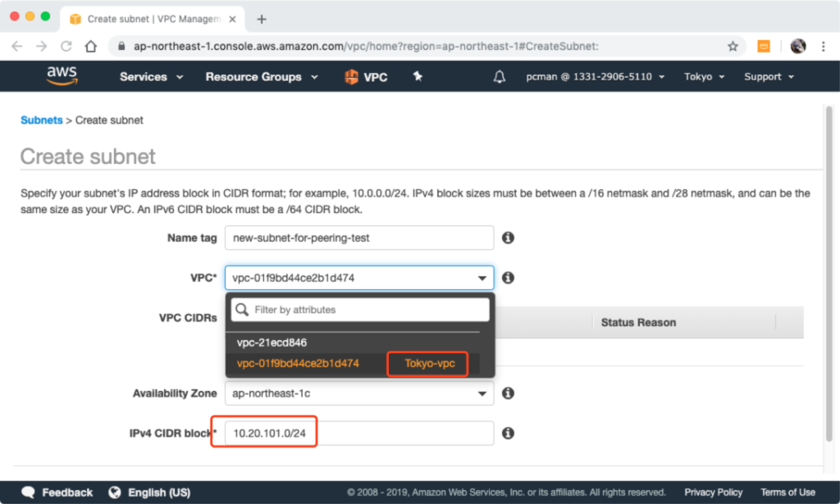Reload the page with refresh icon
The height and width of the screenshot is (504, 840).
[66, 46]
